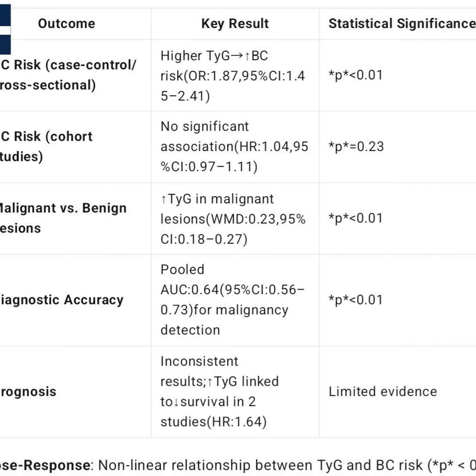Image resolution: width=476 pixels, height=476 pixels.
Task: Click the Pooled AUC:0.64 result cell
Action: (x=233, y=300)
